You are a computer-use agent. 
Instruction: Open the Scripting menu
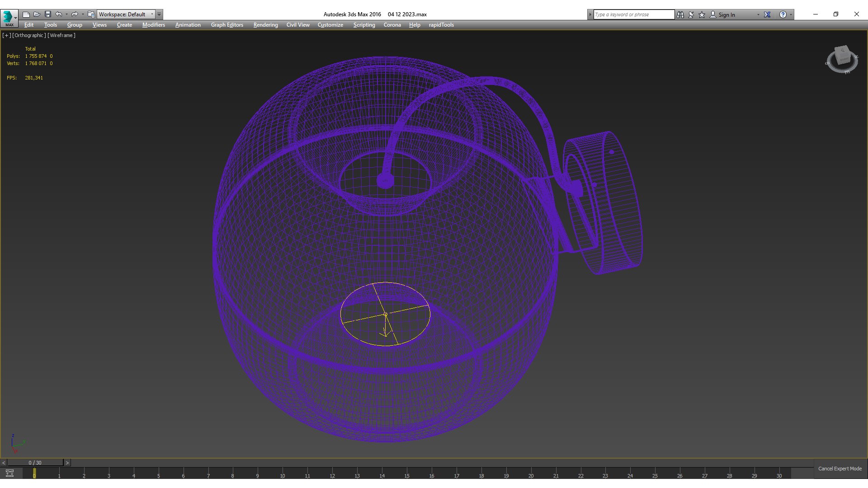coord(364,25)
